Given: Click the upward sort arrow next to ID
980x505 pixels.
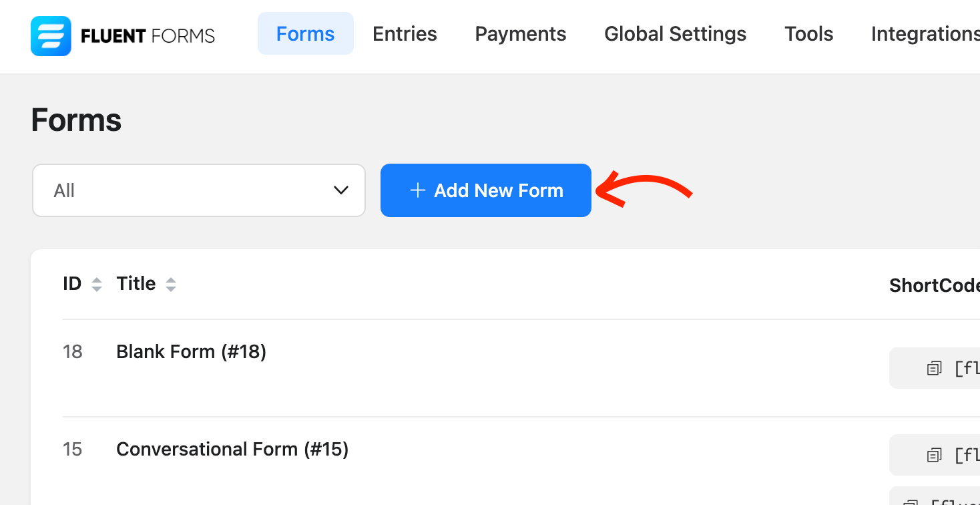Looking at the screenshot, I should (97, 279).
